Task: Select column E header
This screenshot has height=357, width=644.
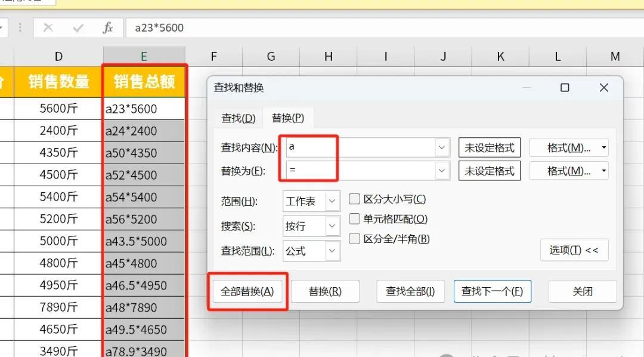Action: [144, 56]
